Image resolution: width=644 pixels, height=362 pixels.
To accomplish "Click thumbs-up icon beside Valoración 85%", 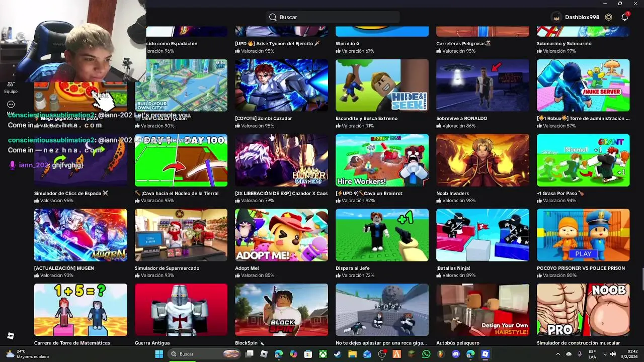I will [237, 276].
